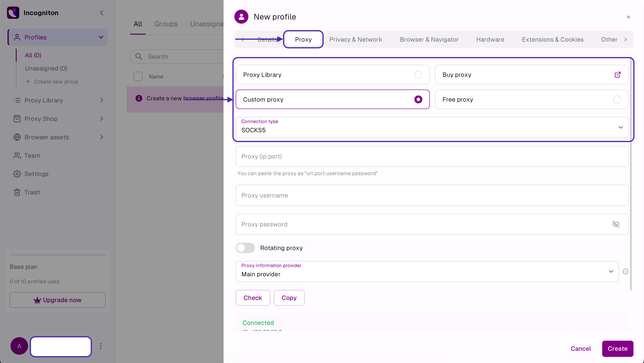Click the Incogniton logo icon
This screenshot has width=644, height=363.
point(13,13)
